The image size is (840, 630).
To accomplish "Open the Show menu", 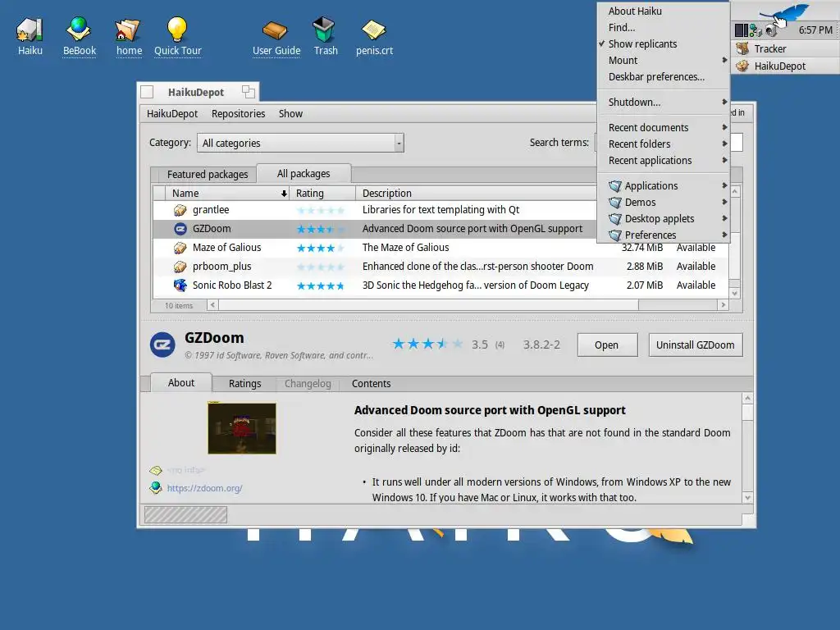I will 290,113.
